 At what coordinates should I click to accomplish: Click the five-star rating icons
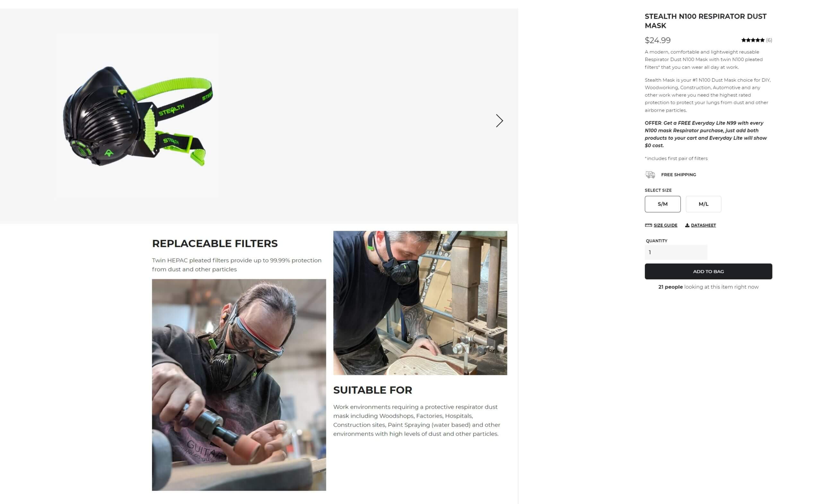(753, 40)
